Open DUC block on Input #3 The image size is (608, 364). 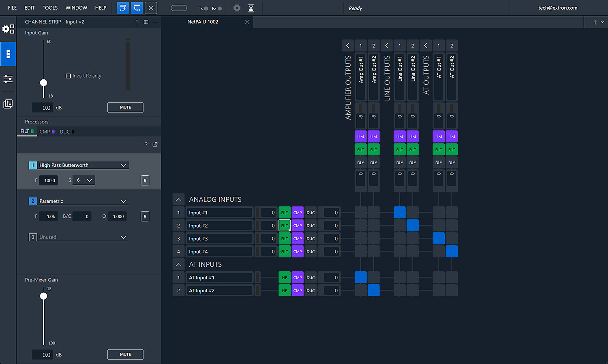click(x=310, y=238)
